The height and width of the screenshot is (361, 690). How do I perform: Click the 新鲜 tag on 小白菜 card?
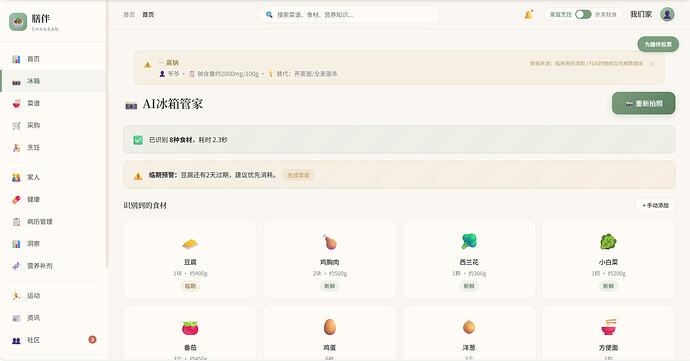(608, 286)
